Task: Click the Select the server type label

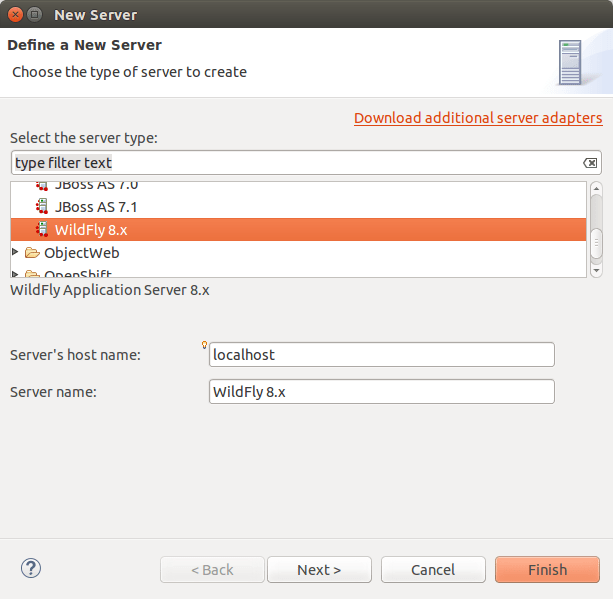Action: click(84, 138)
